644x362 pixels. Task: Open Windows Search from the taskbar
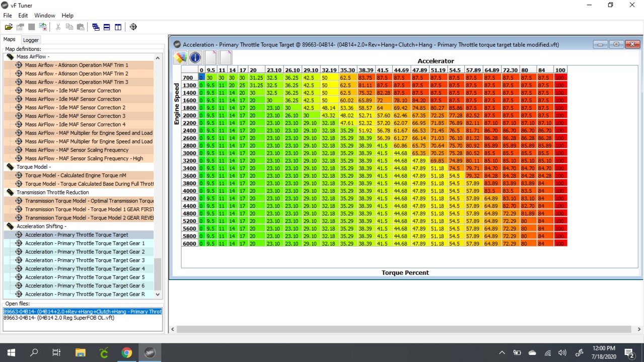click(34, 352)
